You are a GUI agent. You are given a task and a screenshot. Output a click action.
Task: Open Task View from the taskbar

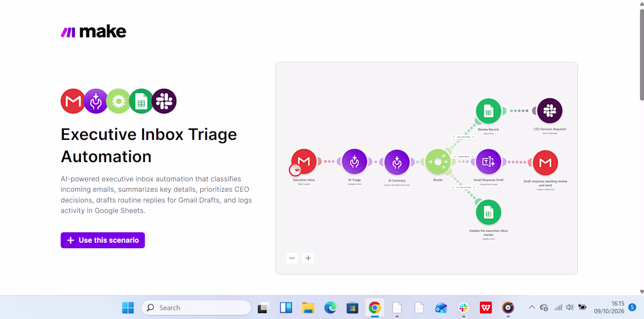coord(263,307)
